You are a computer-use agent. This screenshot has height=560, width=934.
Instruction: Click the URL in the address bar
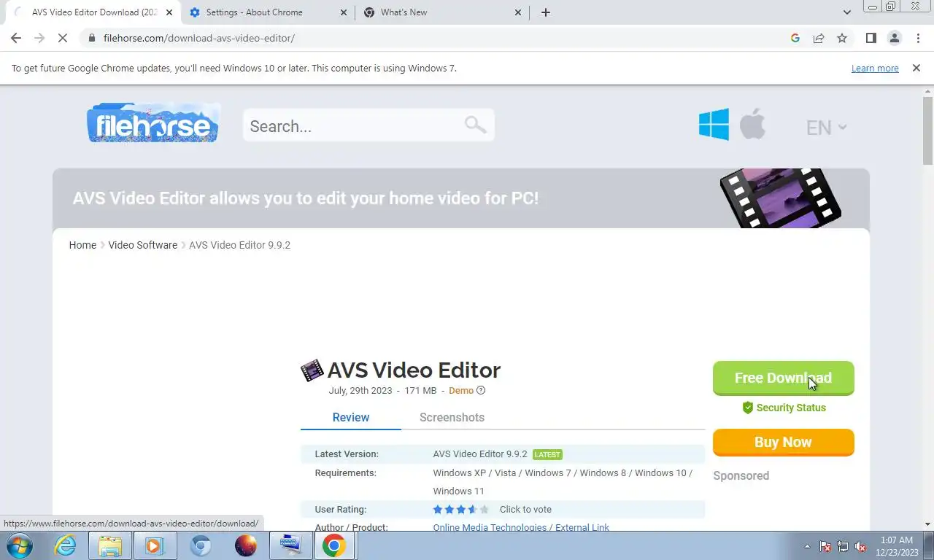[198, 38]
